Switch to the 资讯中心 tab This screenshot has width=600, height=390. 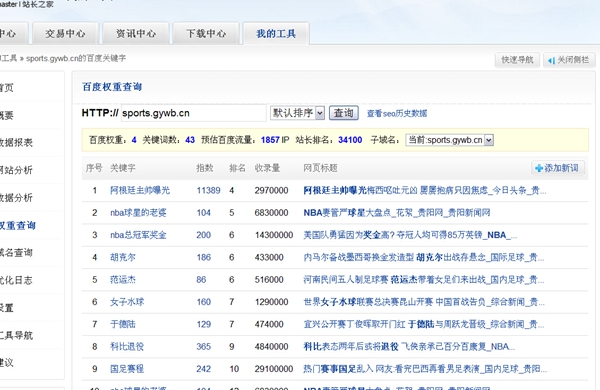click(136, 34)
